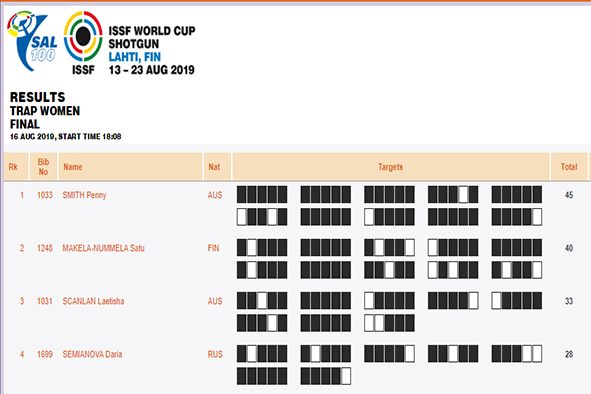Click SMITH Penny's total score 45
591x394 pixels.
pyautogui.click(x=569, y=195)
